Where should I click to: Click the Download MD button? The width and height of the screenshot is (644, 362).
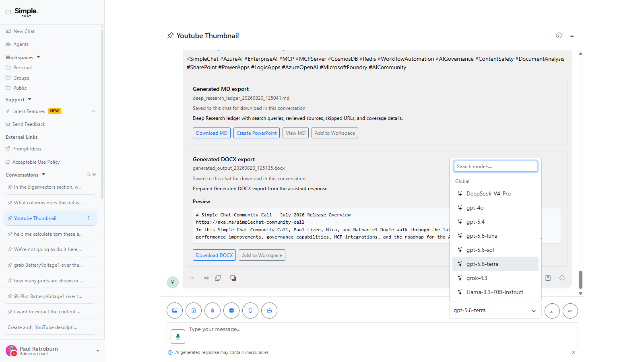click(x=212, y=133)
